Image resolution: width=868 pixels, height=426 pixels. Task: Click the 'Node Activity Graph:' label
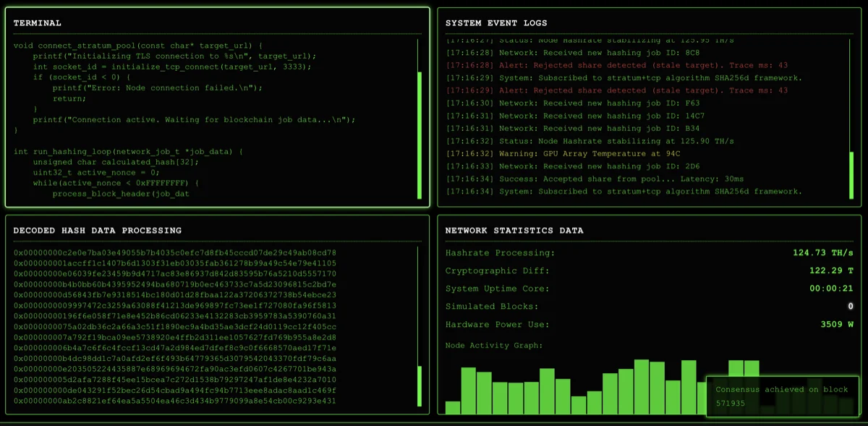click(x=494, y=346)
